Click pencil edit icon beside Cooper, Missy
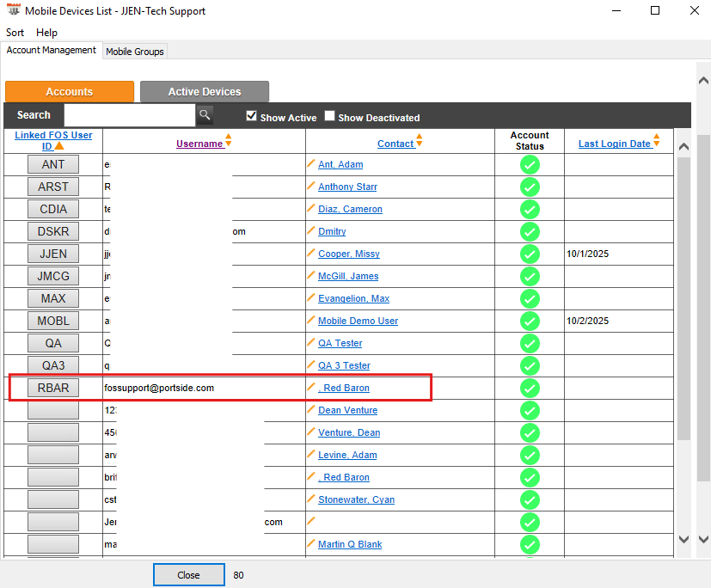Screen dimensions: 711x588 point(311,253)
